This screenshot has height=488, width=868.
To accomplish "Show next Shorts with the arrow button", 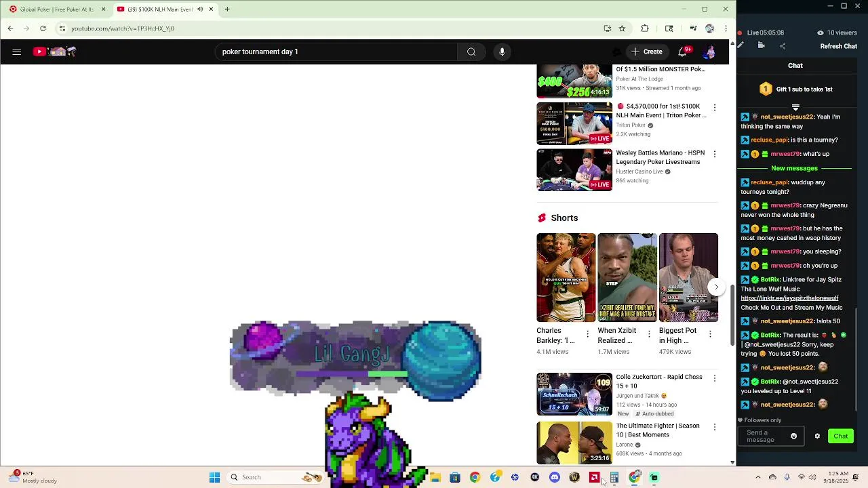I will click(716, 287).
